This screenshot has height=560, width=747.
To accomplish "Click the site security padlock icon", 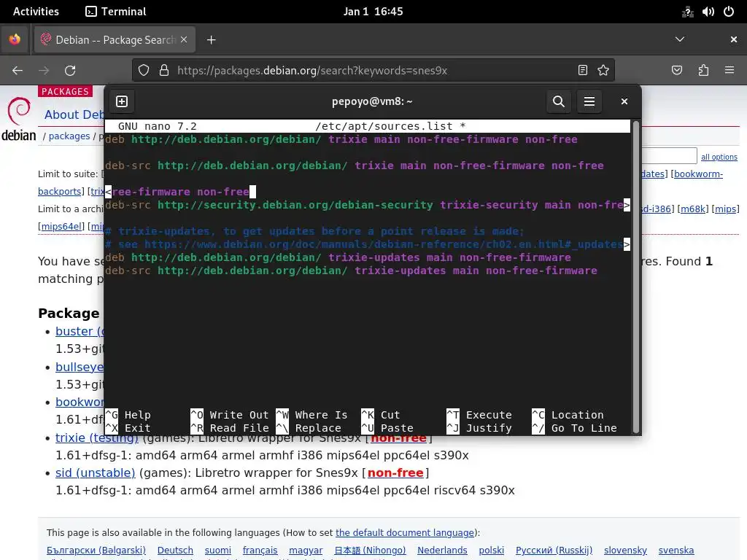I will [164, 71].
